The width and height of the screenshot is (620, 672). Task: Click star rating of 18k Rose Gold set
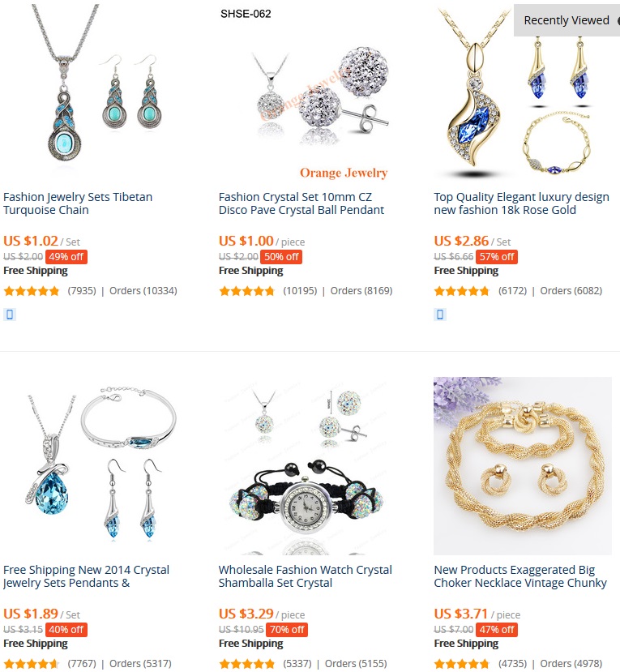coord(461,292)
